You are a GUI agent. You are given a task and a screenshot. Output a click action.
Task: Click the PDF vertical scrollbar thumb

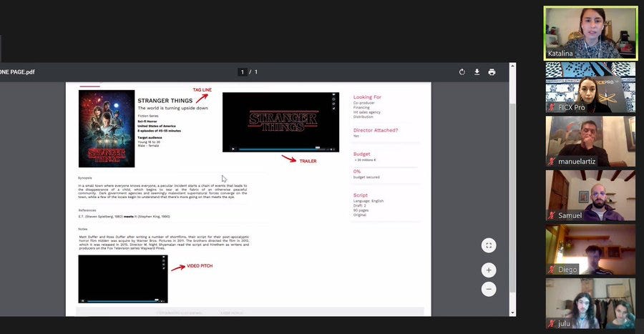coord(512,198)
